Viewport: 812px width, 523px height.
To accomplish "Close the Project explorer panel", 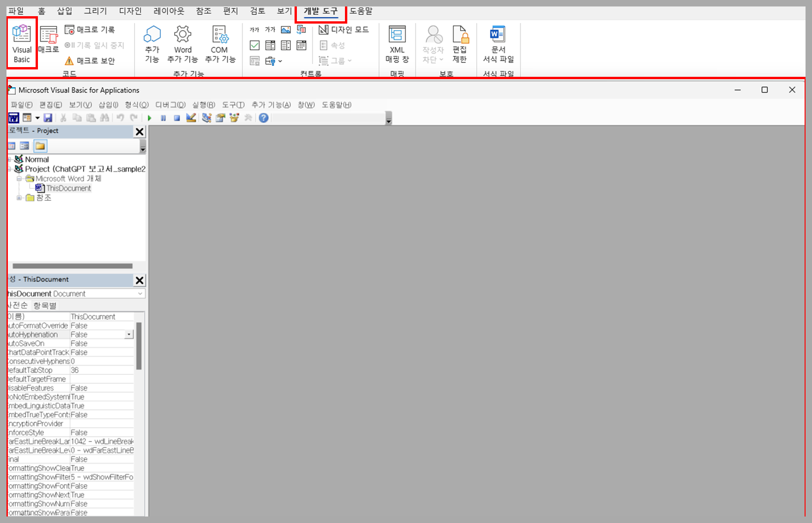I will point(139,132).
